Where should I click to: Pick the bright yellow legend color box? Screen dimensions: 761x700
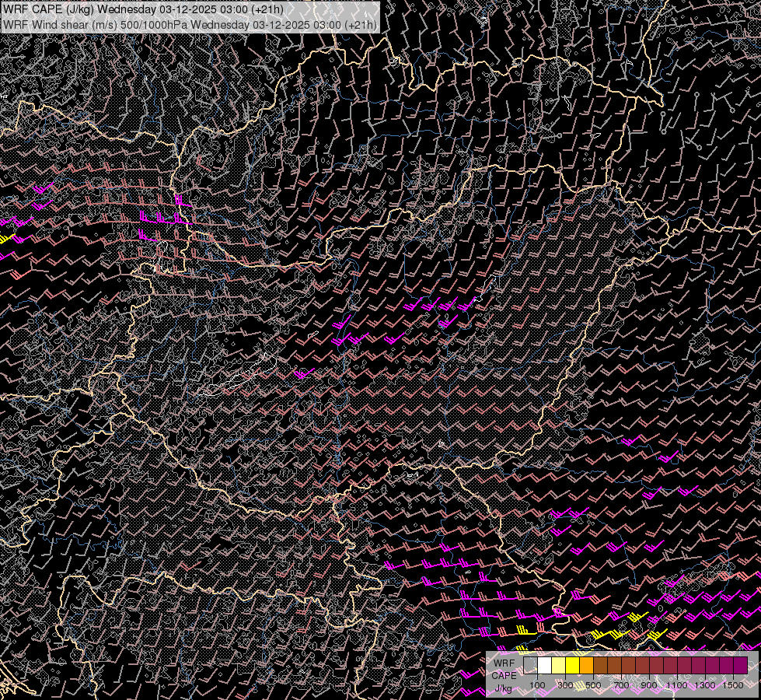[573, 665]
